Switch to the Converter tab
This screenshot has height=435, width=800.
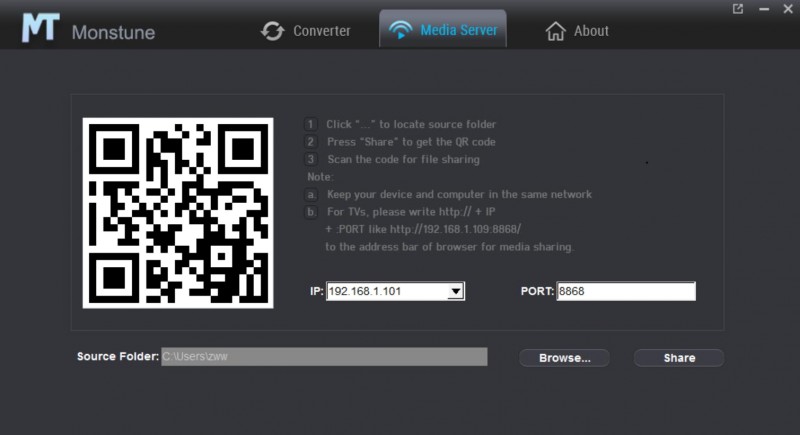[x=306, y=31]
